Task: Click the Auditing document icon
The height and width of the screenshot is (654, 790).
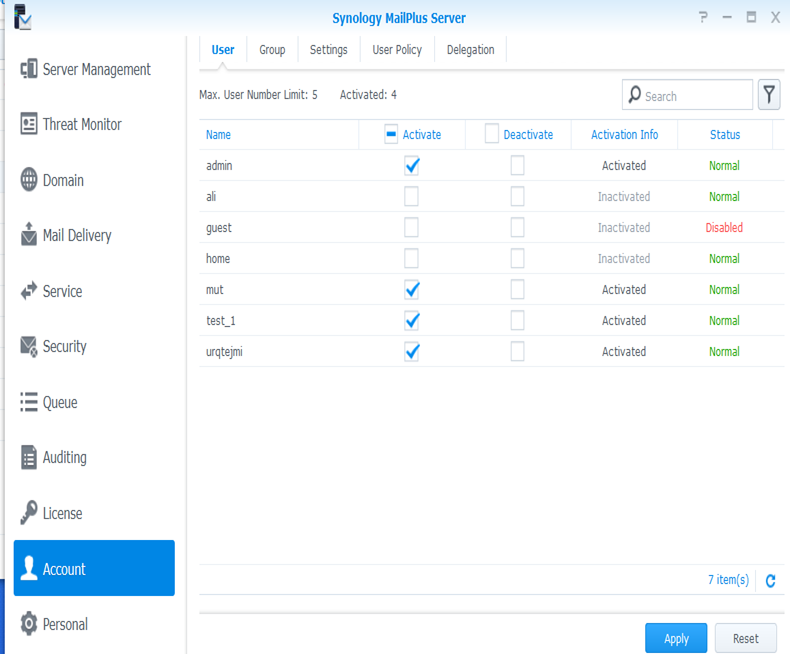Action: coord(29,457)
